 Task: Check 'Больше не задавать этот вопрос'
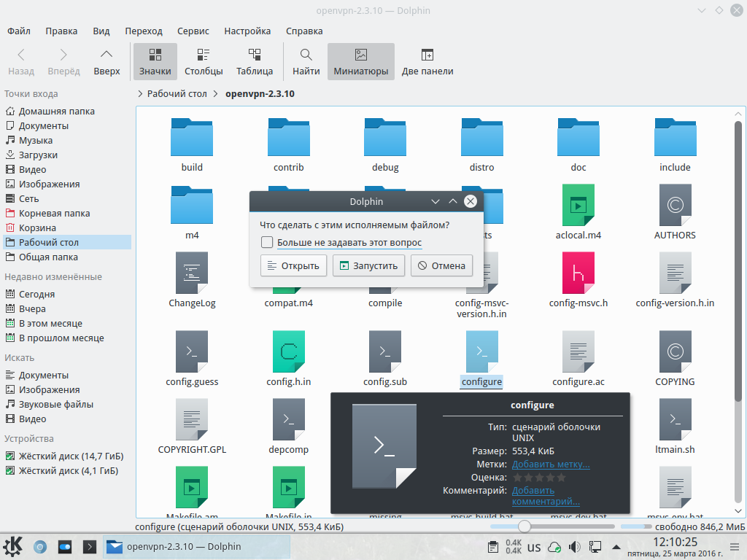click(x=267, y=242)
